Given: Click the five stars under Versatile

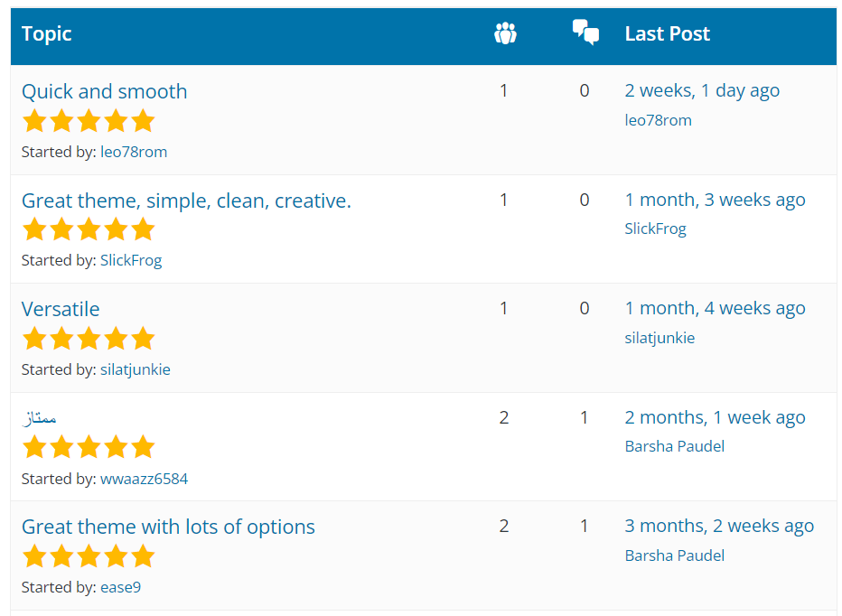Looking at the screenshot, I should pyautogui.click(x=89, y=339).
